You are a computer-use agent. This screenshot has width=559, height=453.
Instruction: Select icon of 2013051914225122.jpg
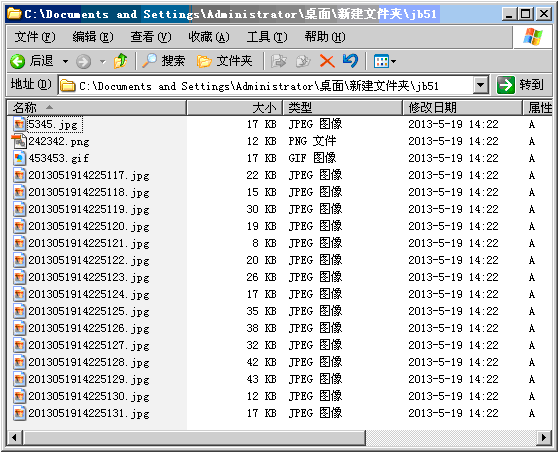click(19, 260)
